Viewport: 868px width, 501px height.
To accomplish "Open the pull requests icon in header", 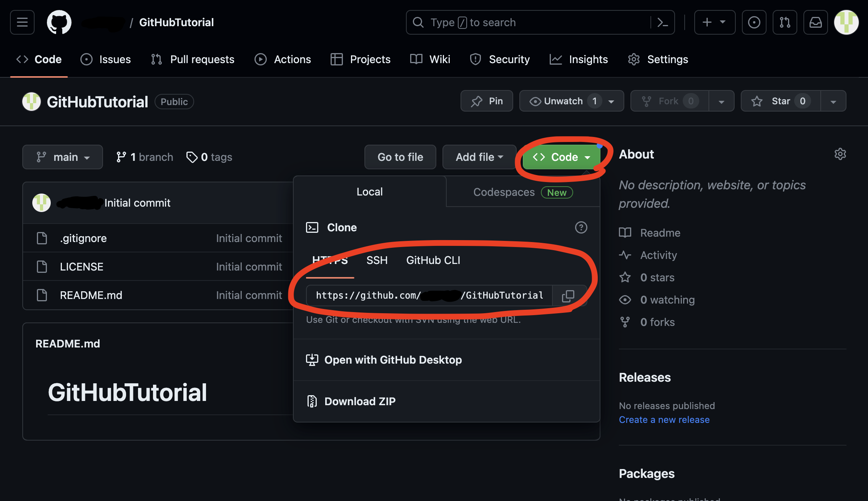I will 785,22.
